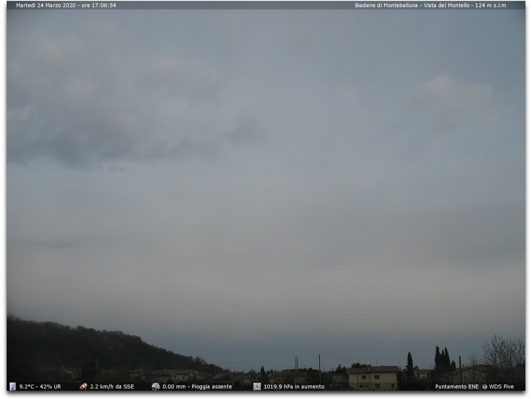
Task: Click the rain cloud precipitation icon
Action: 156,386
